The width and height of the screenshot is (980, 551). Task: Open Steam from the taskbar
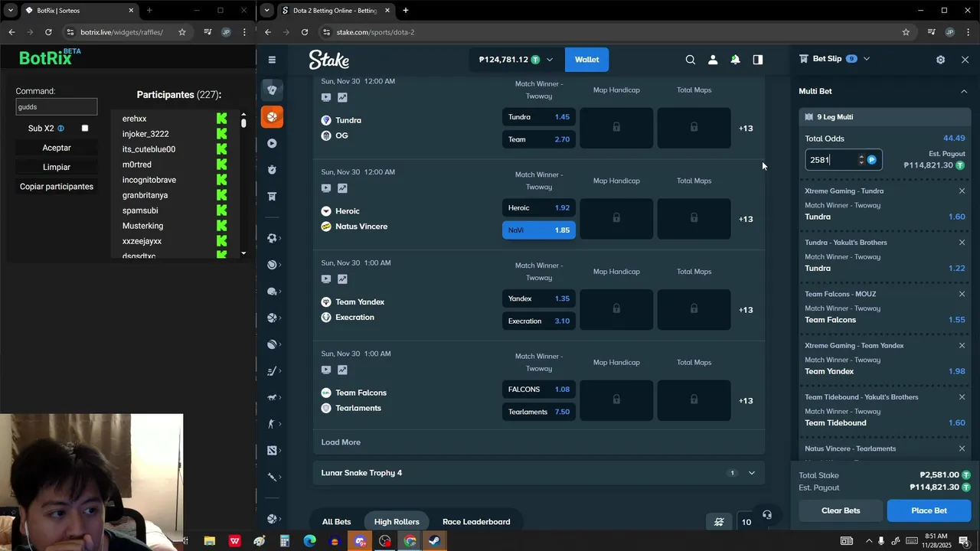pos(434,541)
